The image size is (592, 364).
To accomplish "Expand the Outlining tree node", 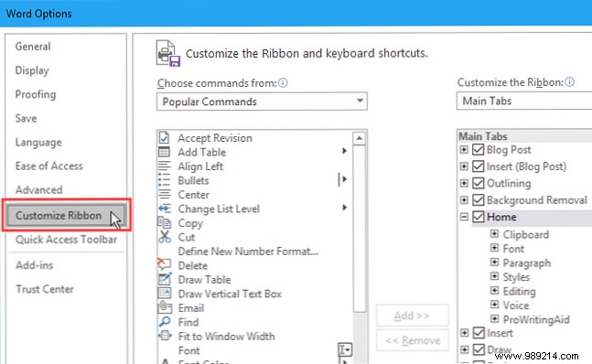I will (x=464, y=183).
